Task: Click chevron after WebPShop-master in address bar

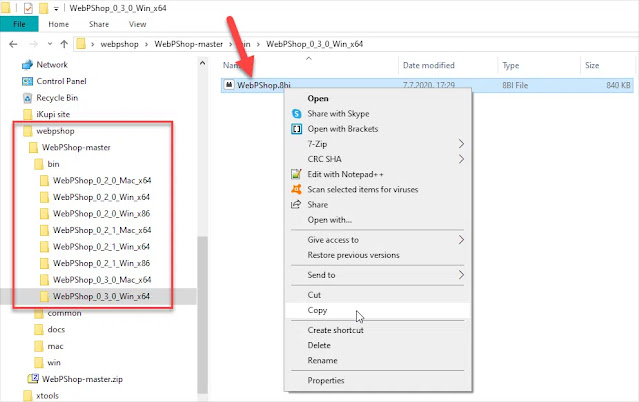Action: [x=231, y=44]
